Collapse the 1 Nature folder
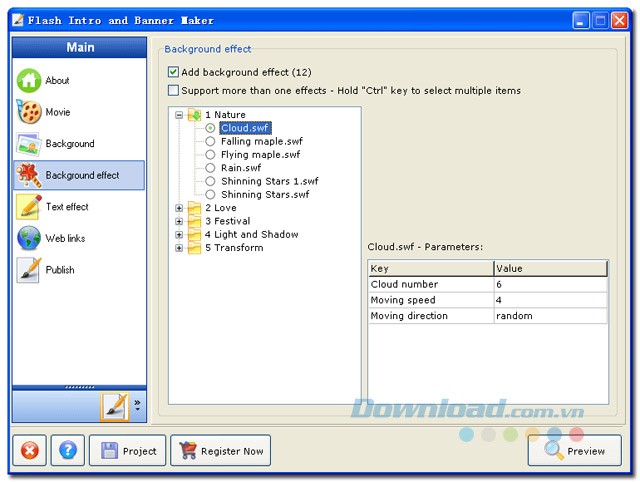Viewport: 640px width, 482px height. pos(180,115)
